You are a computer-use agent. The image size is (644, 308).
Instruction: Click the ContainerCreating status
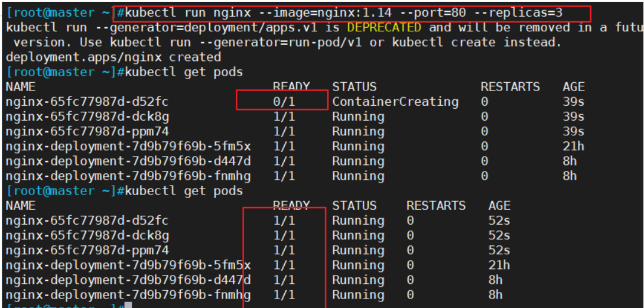point(395,102)
